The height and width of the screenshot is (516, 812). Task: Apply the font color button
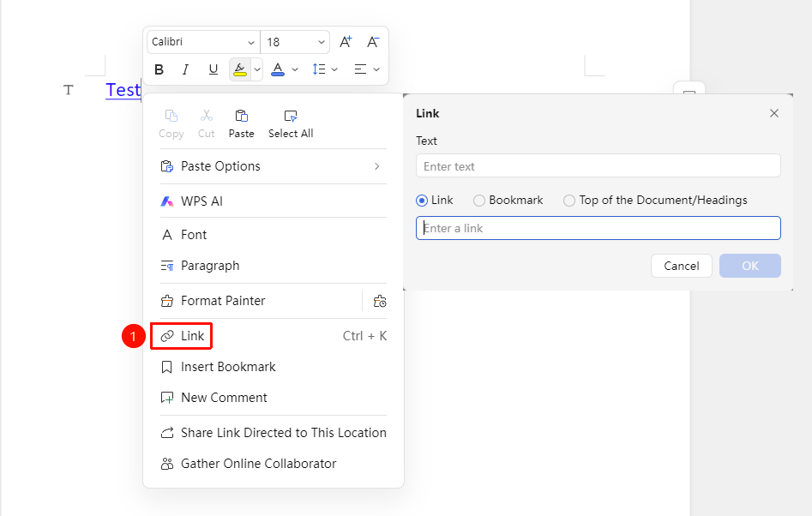coord(278,69)
